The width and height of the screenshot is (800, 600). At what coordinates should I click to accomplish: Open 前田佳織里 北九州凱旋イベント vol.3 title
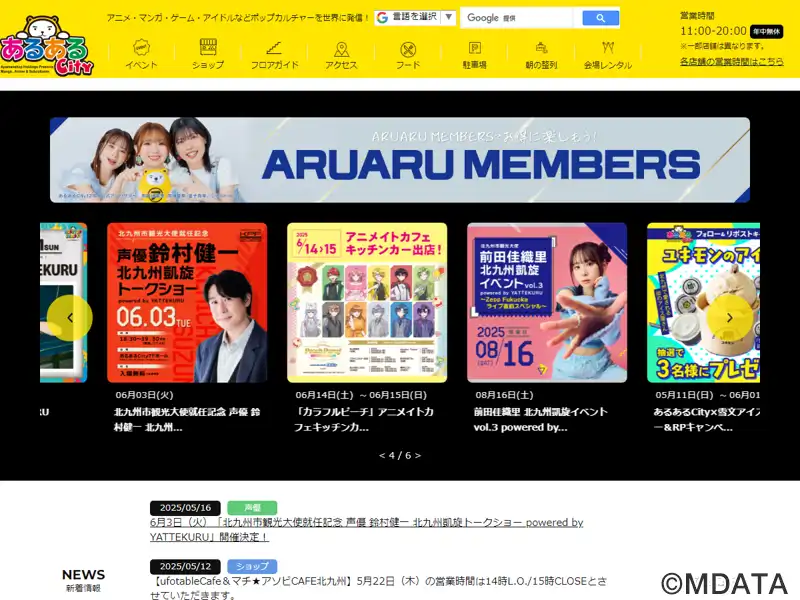(541, 419)
